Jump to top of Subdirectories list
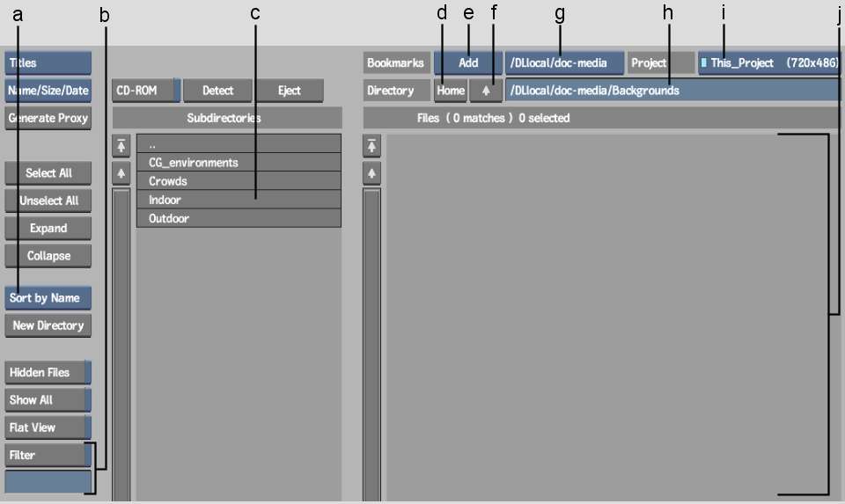The width and height of the screenshot is (845, 504). [x=122, y=146]
